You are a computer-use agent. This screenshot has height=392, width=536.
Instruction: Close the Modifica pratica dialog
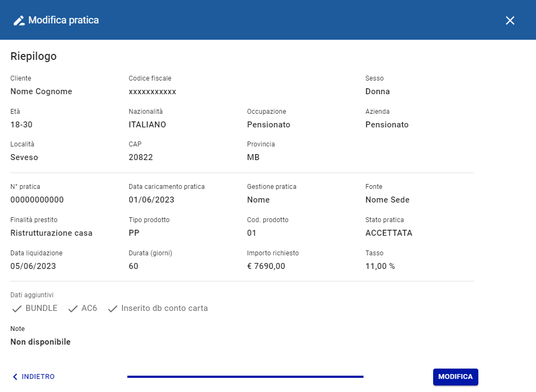(510, 21)
